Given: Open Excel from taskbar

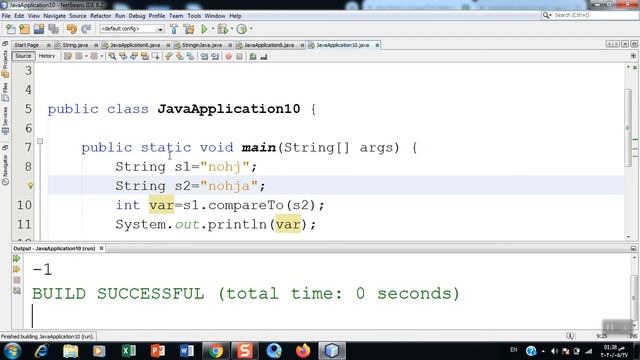Looking at the screenshot, I should tap(128, 351).
